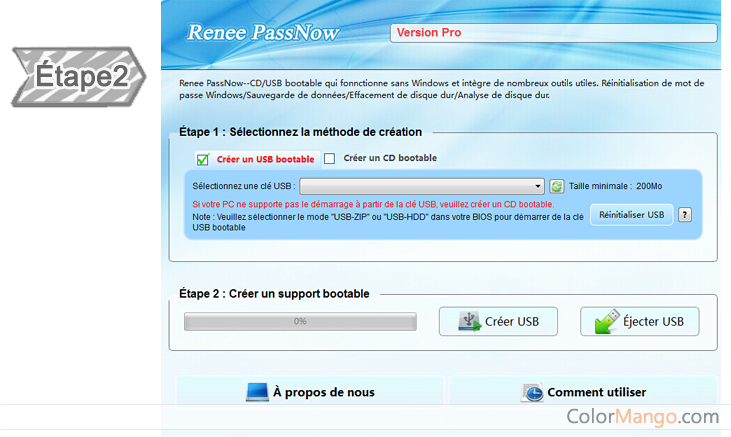Click the Version Pro field
731x437 pixels.
(x=552, y=33)
